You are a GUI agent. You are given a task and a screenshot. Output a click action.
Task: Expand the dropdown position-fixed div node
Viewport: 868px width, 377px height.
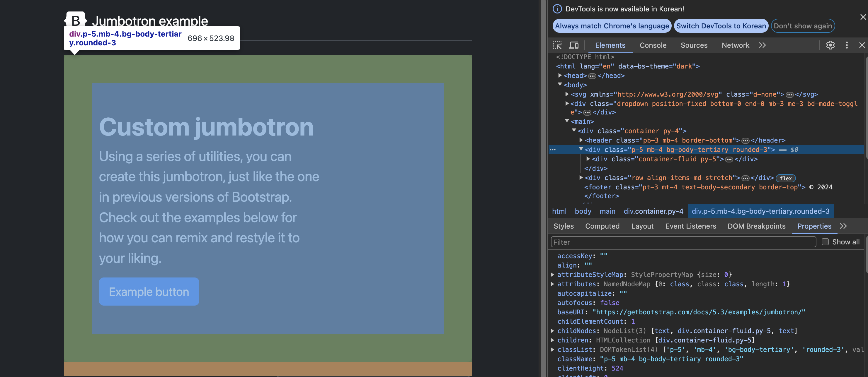(x=567, y=103)
